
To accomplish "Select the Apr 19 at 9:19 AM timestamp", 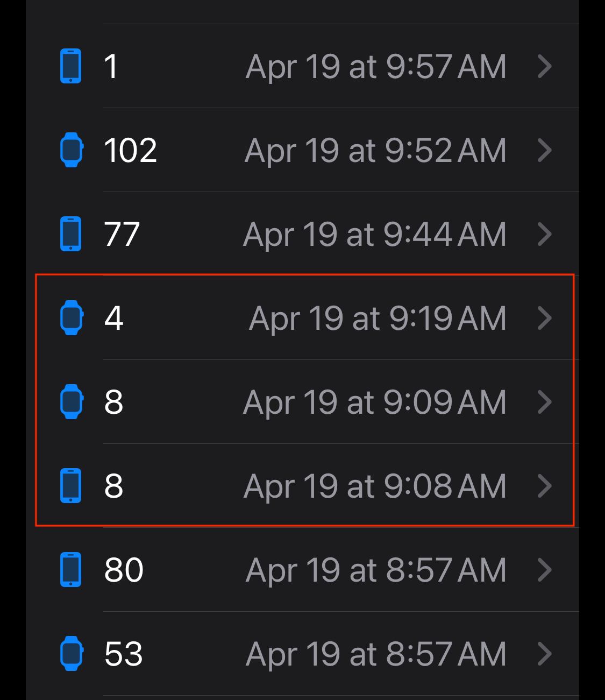I will (378, 318).
